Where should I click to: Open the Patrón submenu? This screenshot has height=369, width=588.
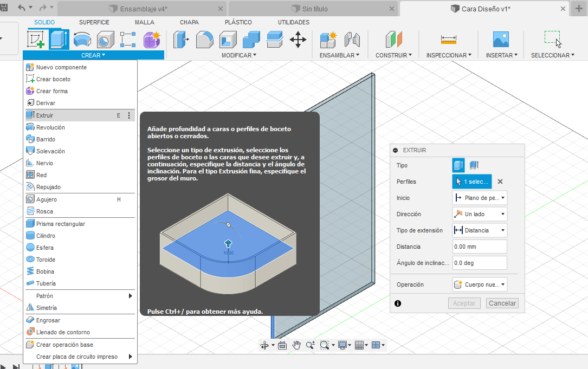pyautogui.click(x=80, y=296)
